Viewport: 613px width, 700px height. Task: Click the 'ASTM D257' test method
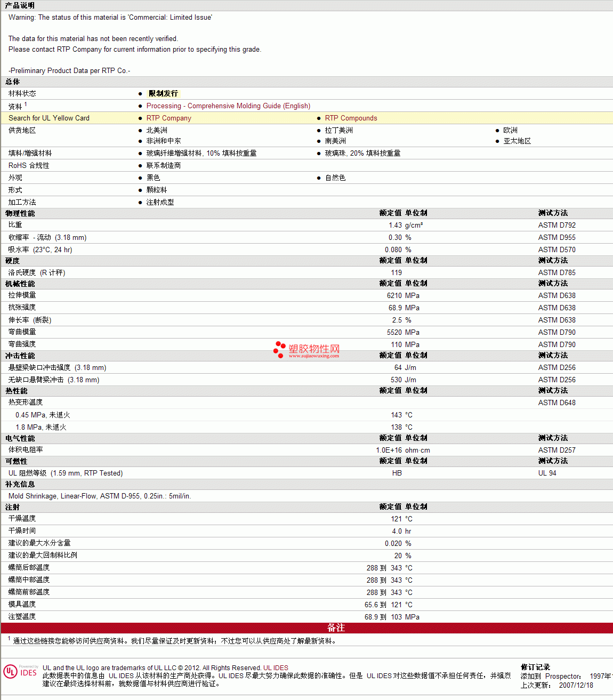click(x=556, y=450)
